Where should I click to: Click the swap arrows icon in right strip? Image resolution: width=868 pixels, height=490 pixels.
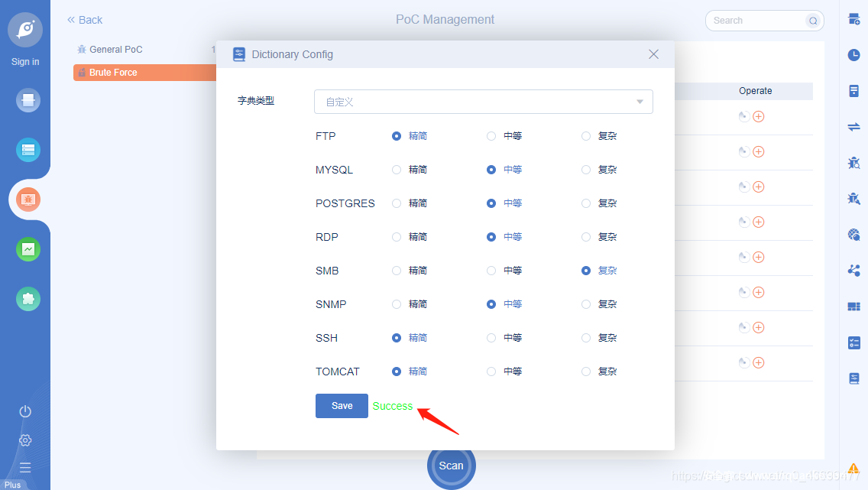pyautogui.click(x=854, y=127)
